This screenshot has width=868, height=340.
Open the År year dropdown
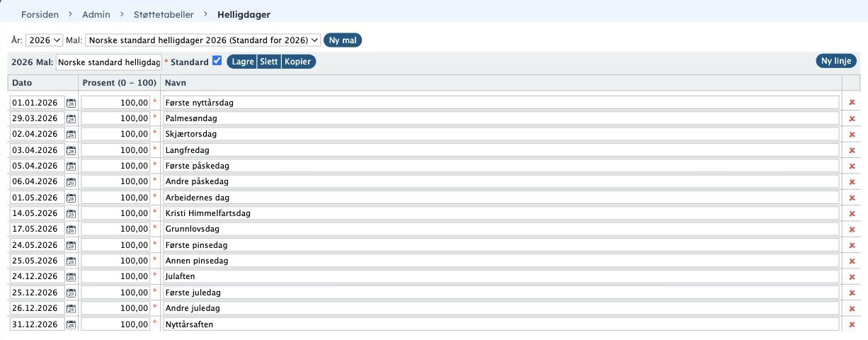pyautogui.click(x=45, y=40)
